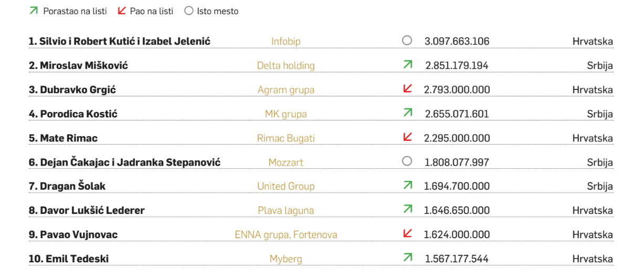Click the red arrow in Pavao Vujnovac row
Image resolution: width=644 pixels, height=276 pixels.
pos(407,233)
